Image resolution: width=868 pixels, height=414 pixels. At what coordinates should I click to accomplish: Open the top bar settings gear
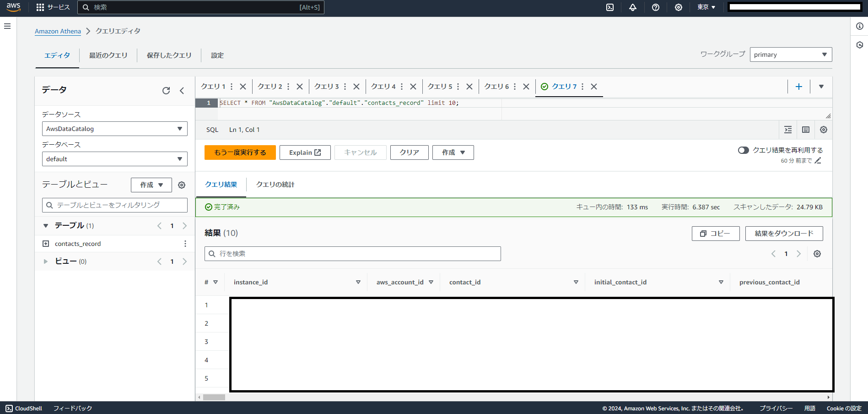[679, 7]
